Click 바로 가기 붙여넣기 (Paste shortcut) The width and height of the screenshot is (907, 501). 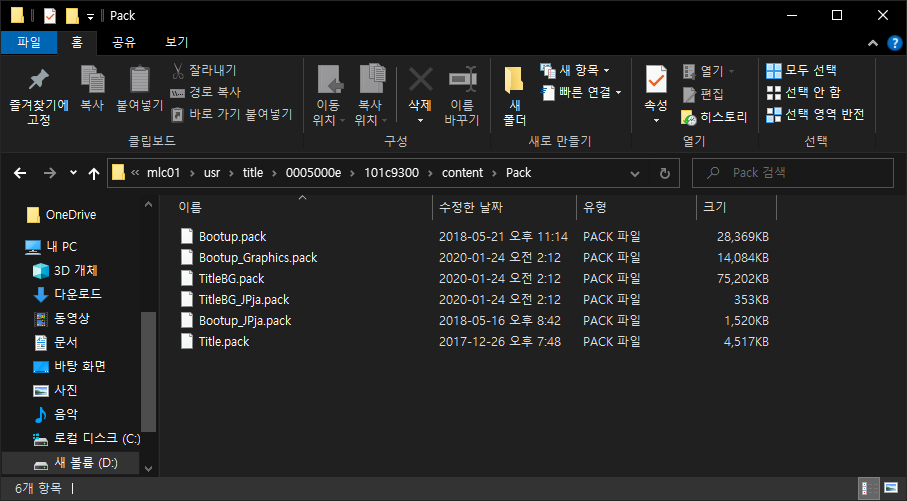(232, 115)
